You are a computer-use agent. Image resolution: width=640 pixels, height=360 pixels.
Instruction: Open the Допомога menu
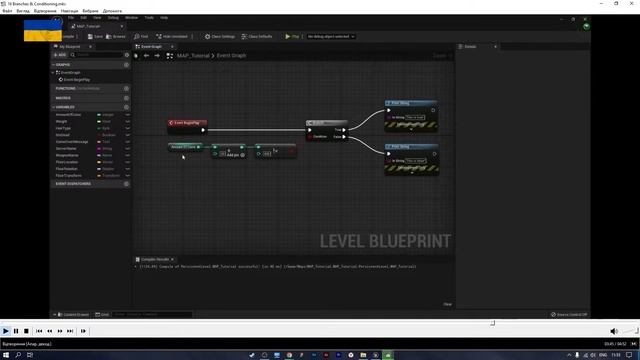112,11
